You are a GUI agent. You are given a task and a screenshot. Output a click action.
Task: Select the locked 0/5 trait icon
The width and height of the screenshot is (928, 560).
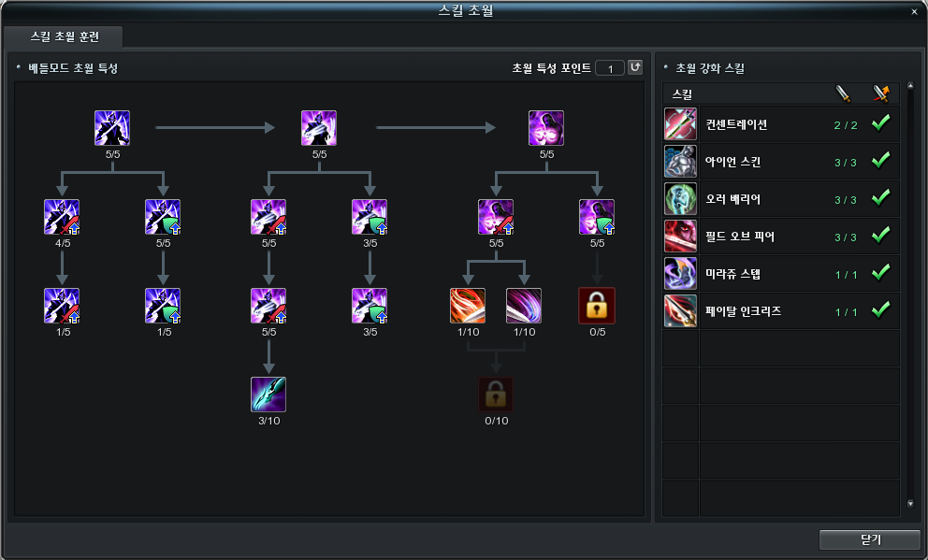coord(597,306)
